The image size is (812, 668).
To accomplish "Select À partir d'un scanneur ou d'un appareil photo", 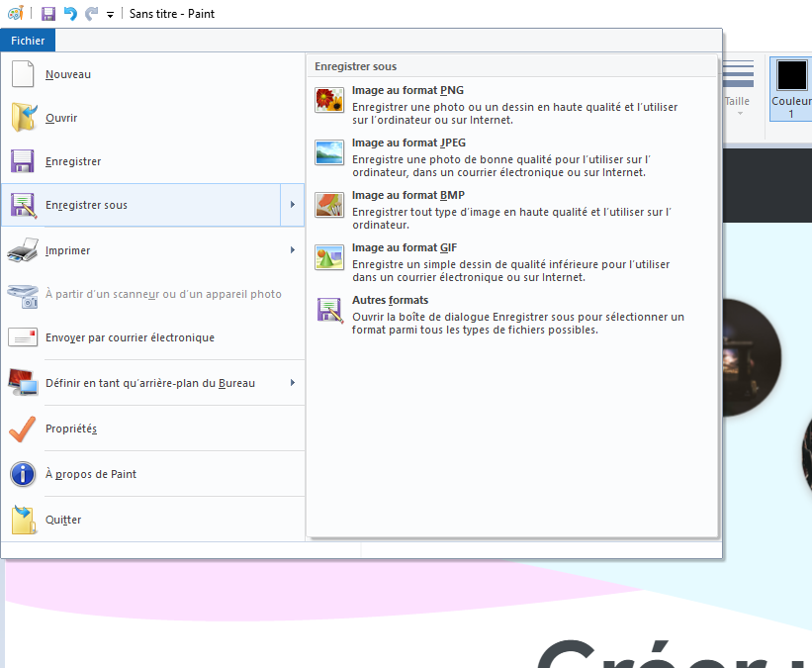I will [x=163, y=294].
